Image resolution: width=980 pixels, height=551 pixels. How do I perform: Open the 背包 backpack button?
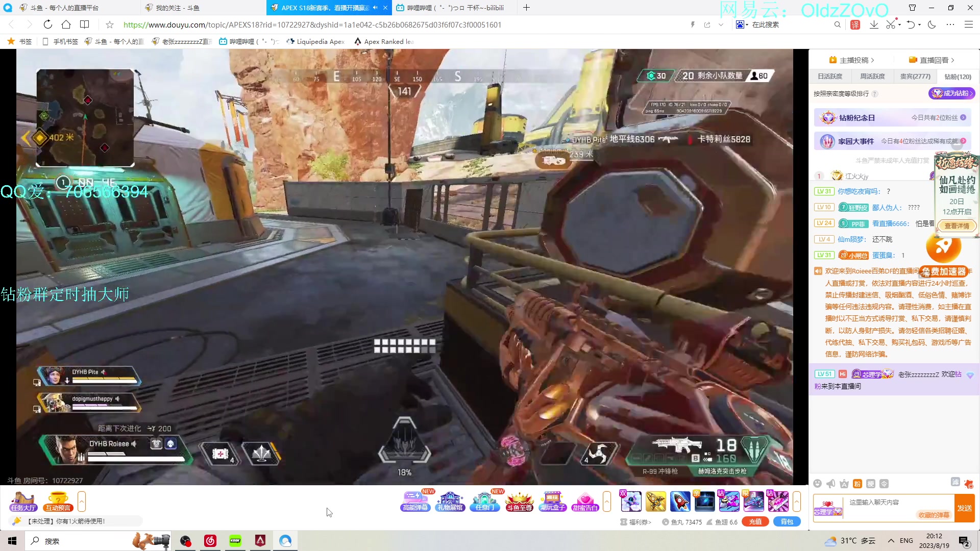(787, 521)
